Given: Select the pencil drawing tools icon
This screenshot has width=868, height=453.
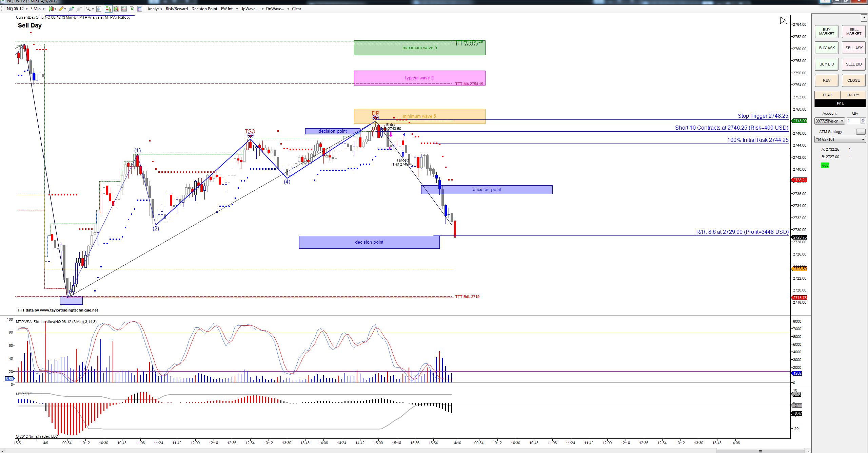Looking at the screenshot, I should 61,9.
